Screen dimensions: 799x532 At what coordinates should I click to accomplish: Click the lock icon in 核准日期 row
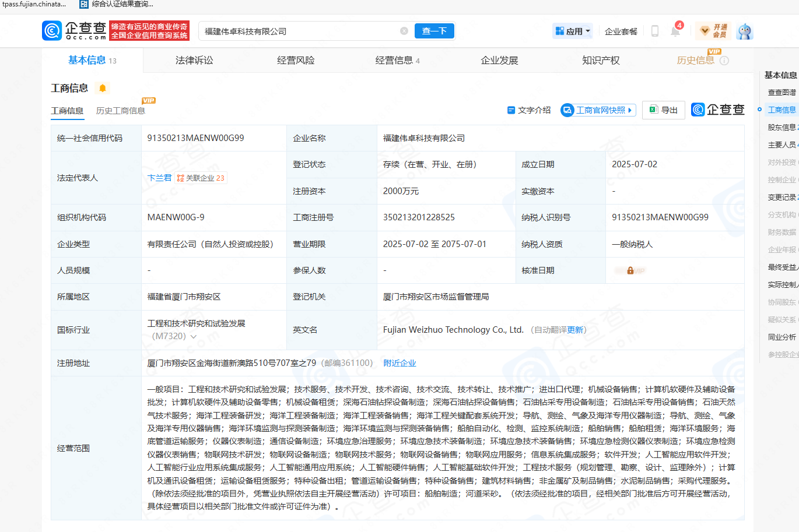630,270
